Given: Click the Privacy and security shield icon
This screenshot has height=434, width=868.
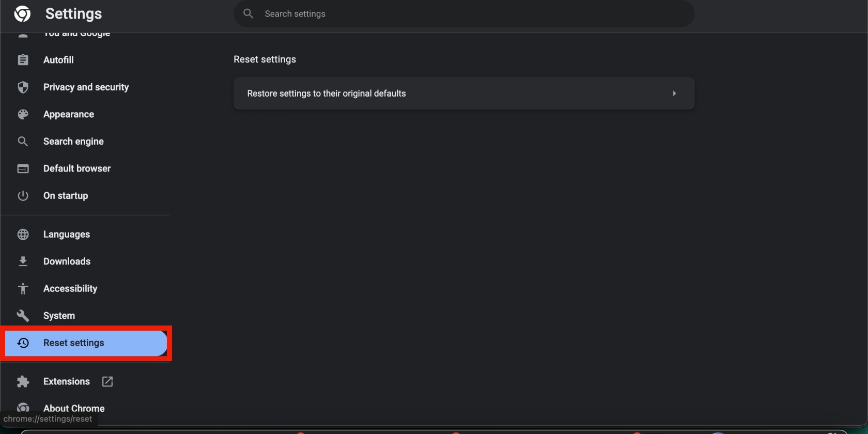Looking at the screenshot, I should tap(23, 87).
